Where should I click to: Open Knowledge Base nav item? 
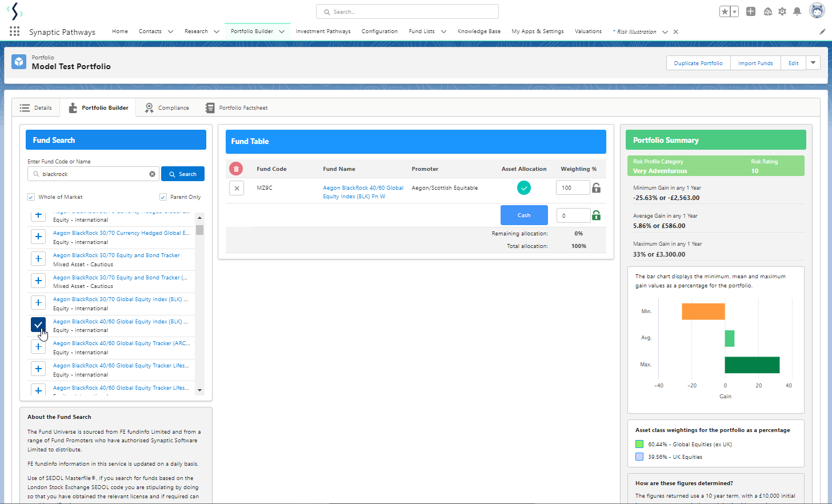[479, 31]
